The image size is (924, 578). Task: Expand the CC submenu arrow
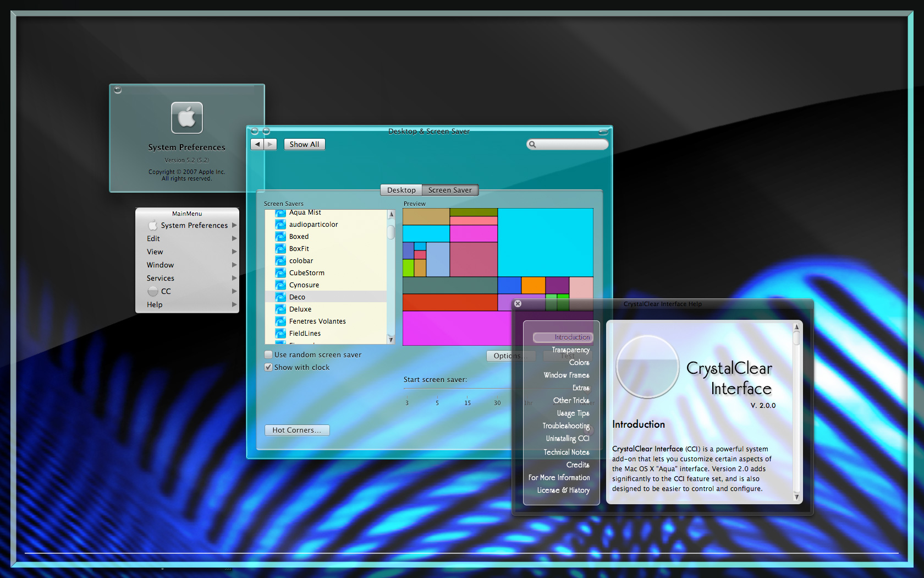click(x=234, y=291)
